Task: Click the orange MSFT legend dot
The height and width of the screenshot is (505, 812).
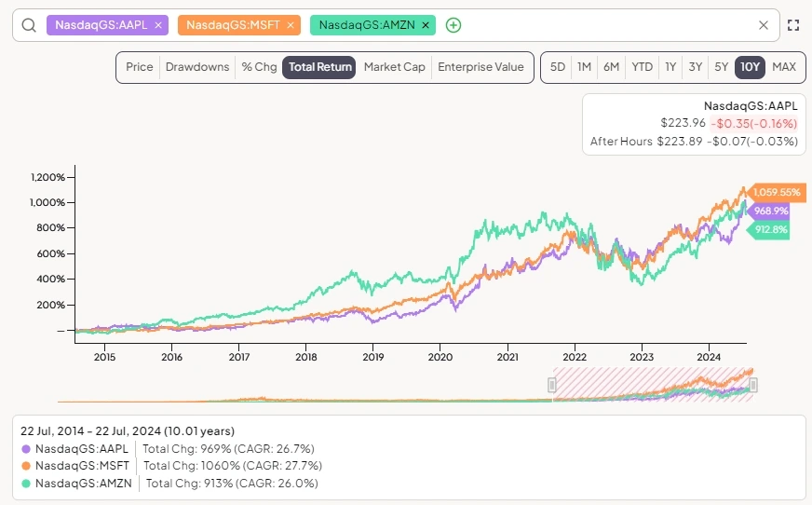Action: (26, 466)
